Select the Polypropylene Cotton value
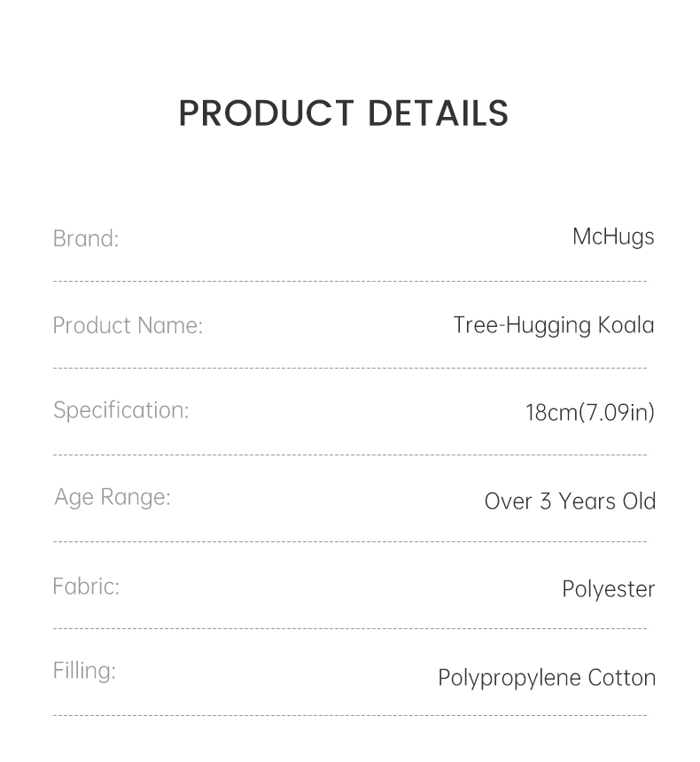Viewport: 700px width, 762px height. 547,678
